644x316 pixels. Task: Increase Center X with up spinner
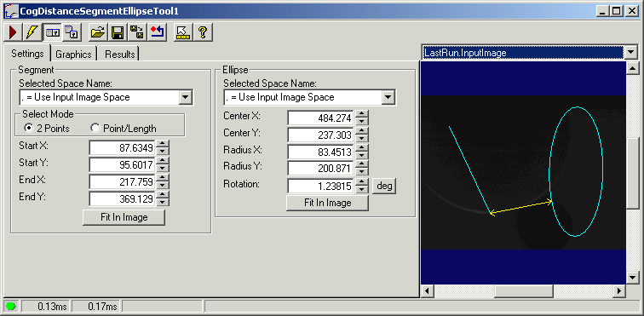[x=361, y=115]
